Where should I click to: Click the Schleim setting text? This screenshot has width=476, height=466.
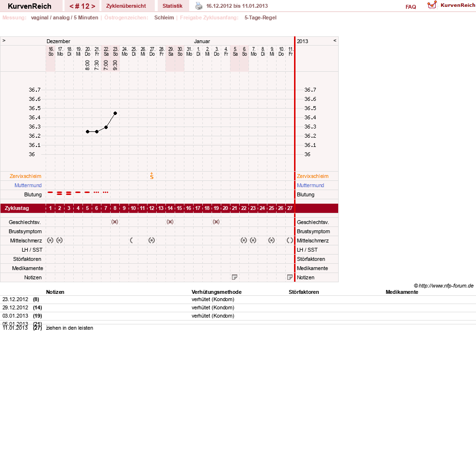[x=164, y=17]
